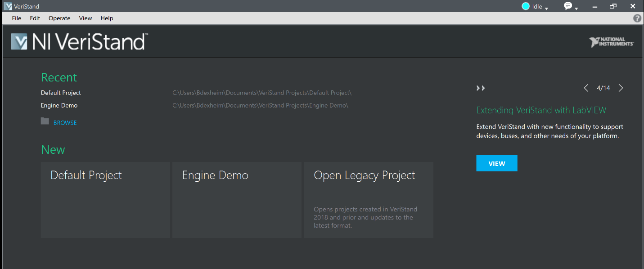Image resolution: width=644 pixels, height=269 pixels.
Task: Select the Open Legacy Project tile
Action: [x=369, y=200]
